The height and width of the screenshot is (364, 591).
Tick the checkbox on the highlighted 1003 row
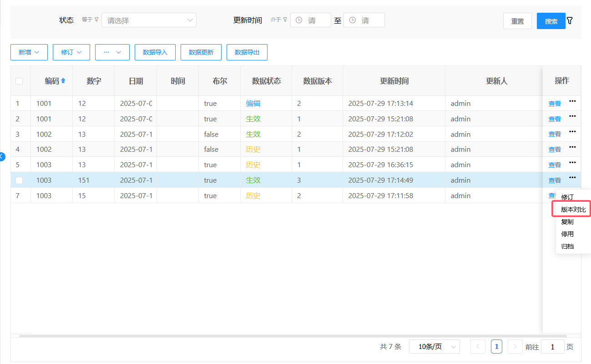(19, 180)
